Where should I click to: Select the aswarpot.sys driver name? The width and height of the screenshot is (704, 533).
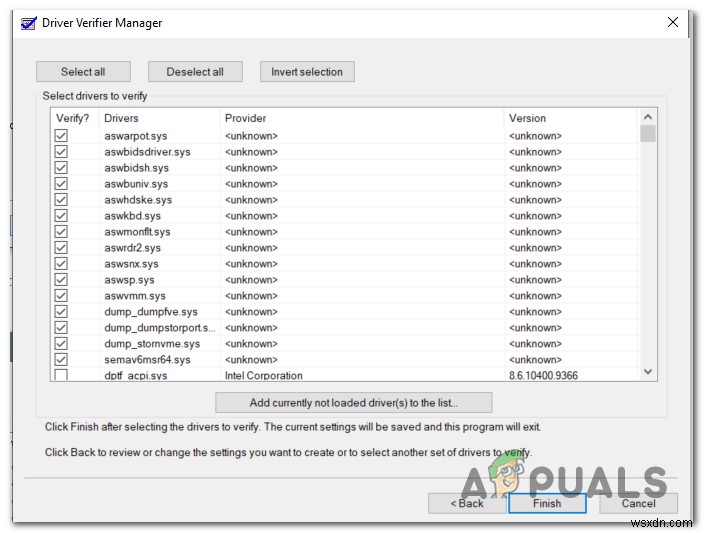[136, 136]
